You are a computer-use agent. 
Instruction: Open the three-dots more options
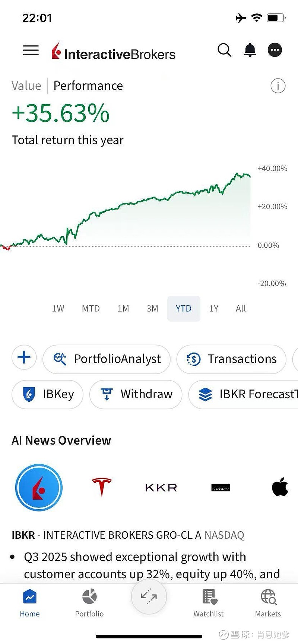coord(275,50)
